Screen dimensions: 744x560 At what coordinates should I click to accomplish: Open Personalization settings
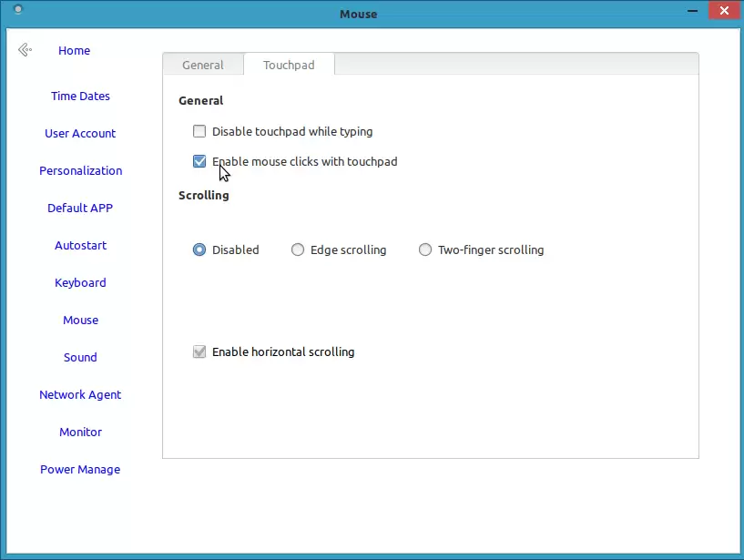81,171
